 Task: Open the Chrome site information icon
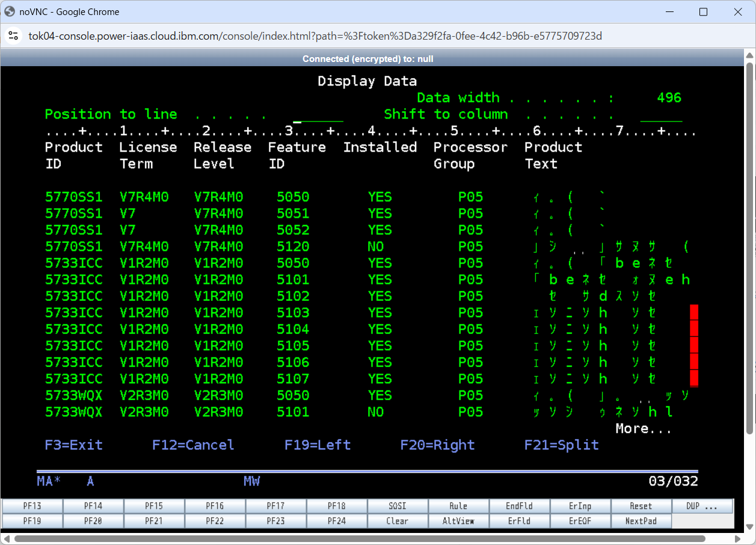(13, 36)
